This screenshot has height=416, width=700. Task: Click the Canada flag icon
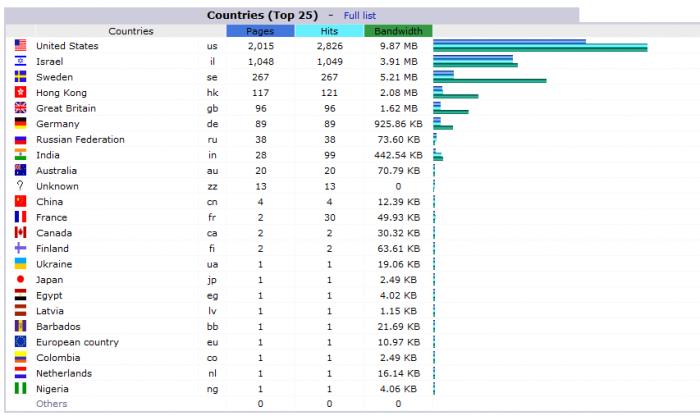click(21, 233)
